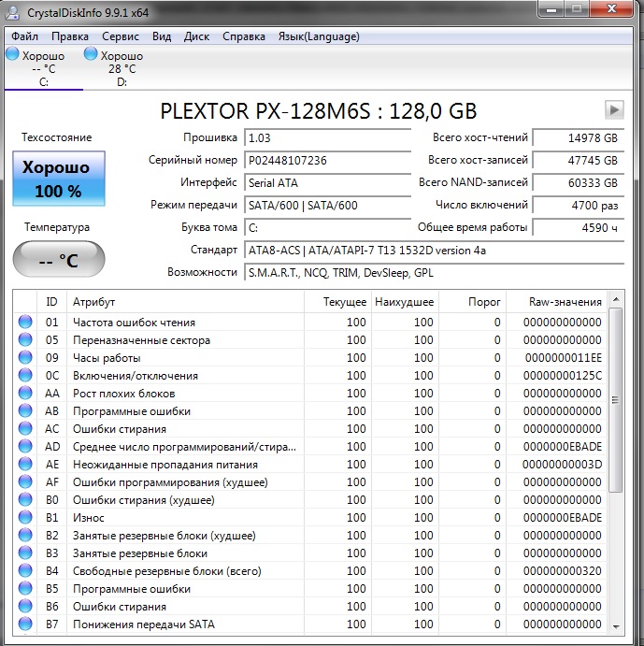Click status orb for attribute B0

coord(25,499)
